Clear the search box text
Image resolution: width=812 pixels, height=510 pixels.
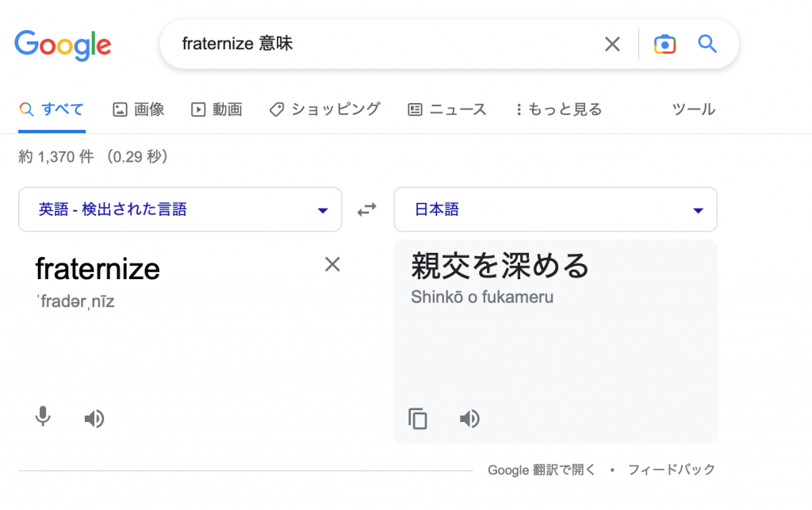click(x=612, y=44)
